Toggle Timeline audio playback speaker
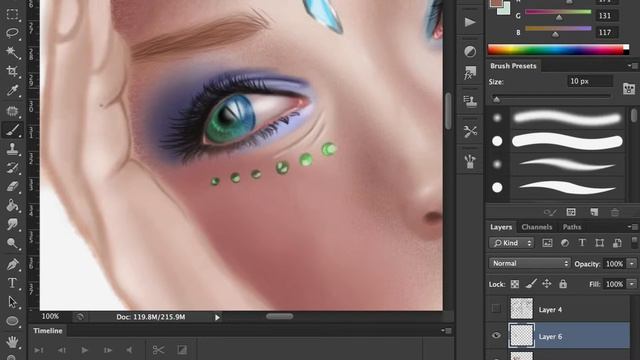Screen dimensions: 640x360 129,350
